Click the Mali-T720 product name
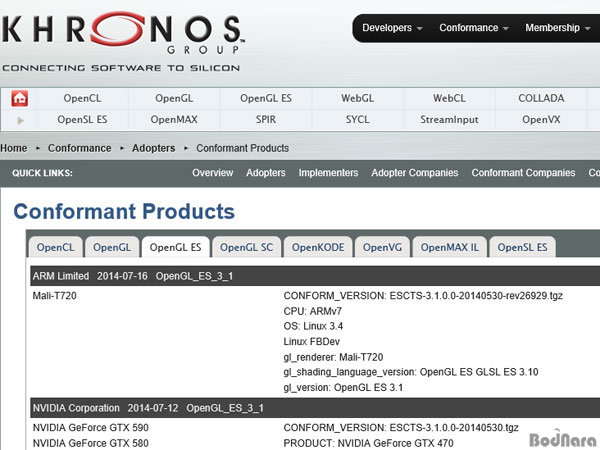600x450 pixels. pos(54,296)
